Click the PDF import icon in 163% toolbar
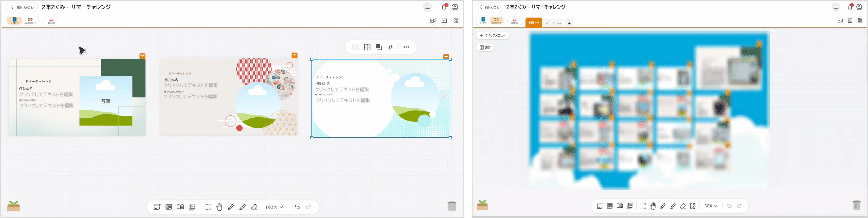Image resolution: width=868 pixels, height=218 pixels. pyautogui.click(x=192, y=207)
